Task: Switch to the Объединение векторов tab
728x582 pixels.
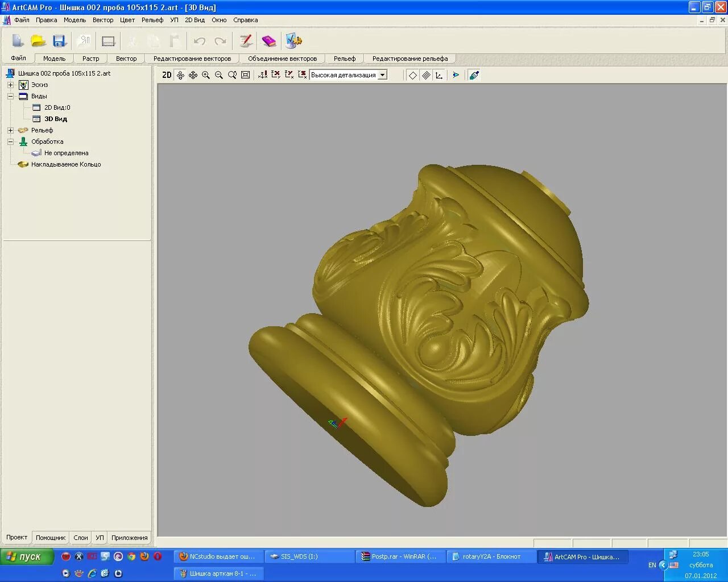Action: coord(282,59)
